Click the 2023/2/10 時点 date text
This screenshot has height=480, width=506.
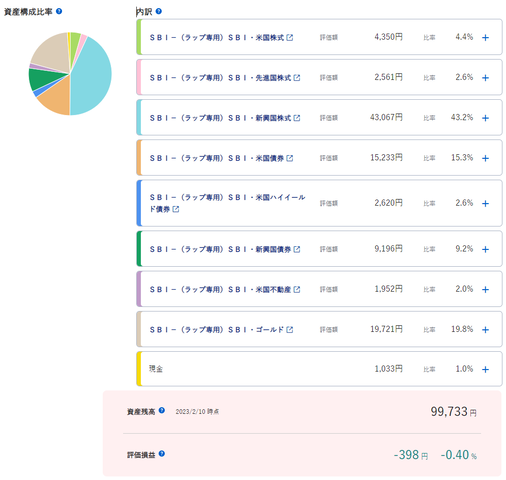pyautogui.click(x=197, y=412)
